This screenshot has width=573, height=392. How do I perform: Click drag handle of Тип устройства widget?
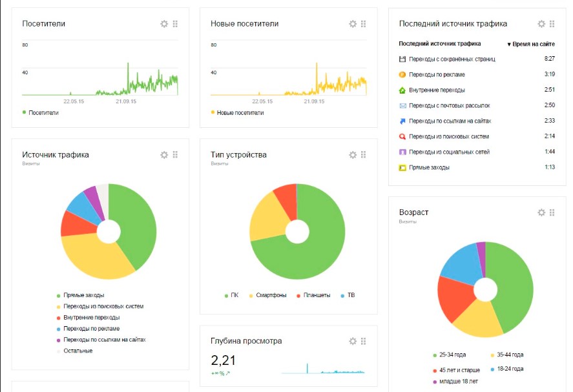[x=364, y=155]
